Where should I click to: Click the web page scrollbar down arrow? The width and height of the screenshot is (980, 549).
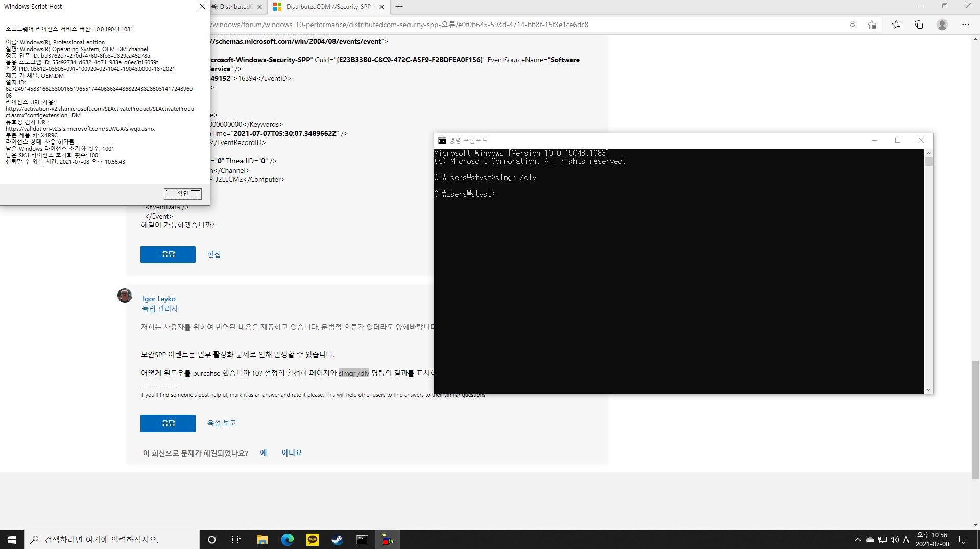pos(975,525)
